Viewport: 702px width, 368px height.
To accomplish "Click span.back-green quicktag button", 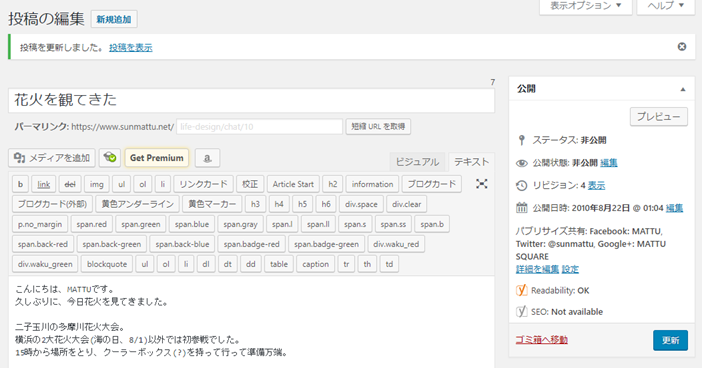I will [111, 244].
